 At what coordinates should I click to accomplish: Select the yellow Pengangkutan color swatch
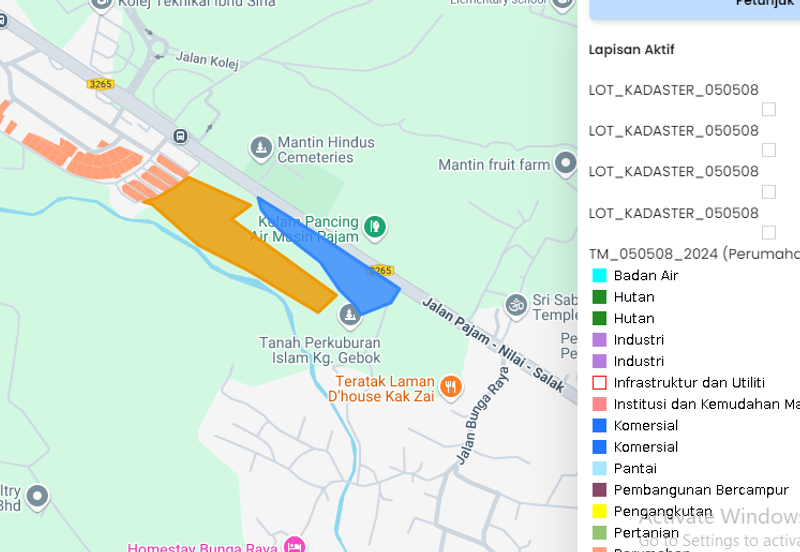(599, 511)
